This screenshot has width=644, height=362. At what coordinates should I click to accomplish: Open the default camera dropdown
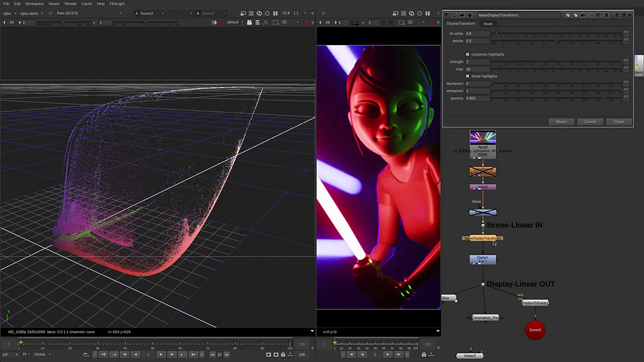[x=235, y=22]
